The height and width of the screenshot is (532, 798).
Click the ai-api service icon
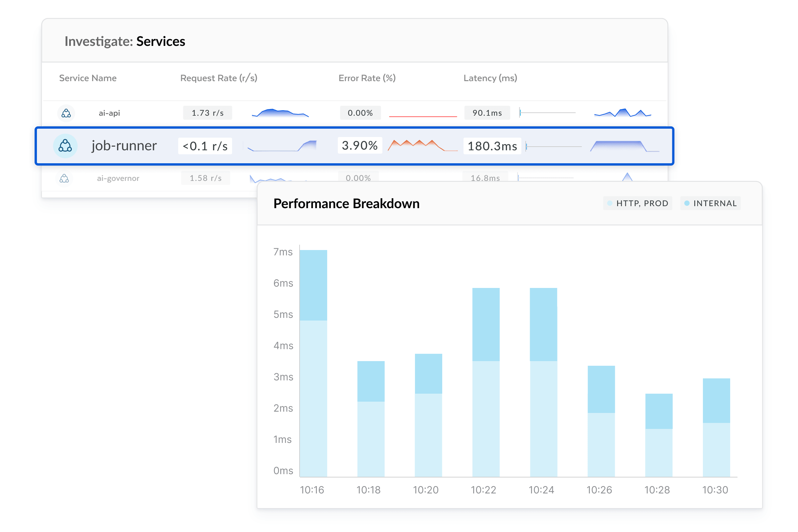coord(66,113)
